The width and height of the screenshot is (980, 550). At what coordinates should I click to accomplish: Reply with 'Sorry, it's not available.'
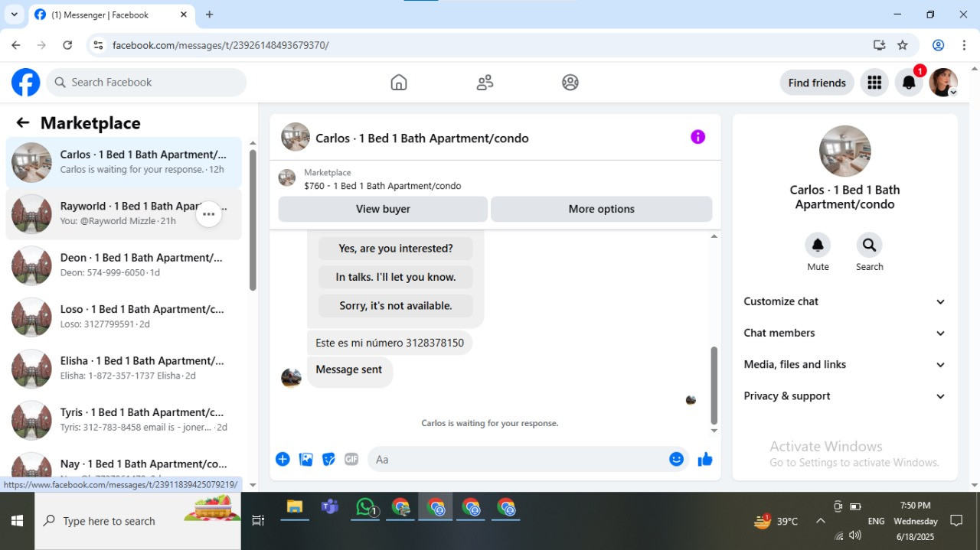pyautogui.click(x=396, y=305)
